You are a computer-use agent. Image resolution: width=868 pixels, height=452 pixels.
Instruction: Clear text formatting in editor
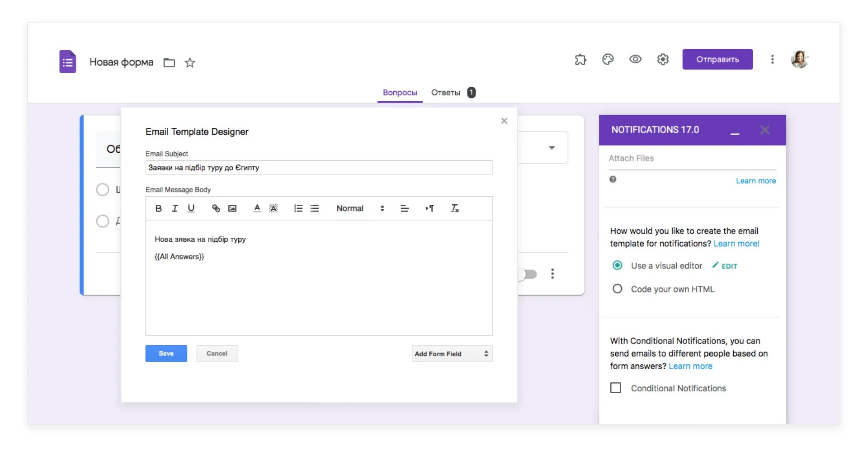pyautogui.click(x=455, y=208)
